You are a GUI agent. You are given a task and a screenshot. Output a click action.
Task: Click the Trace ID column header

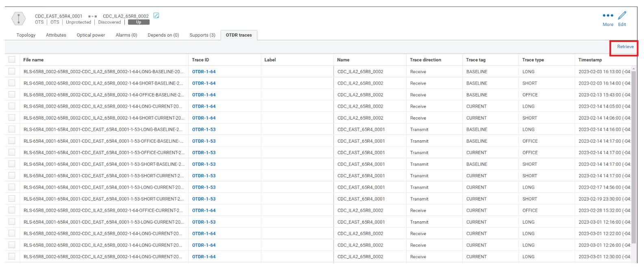click(x=200, y=60)
